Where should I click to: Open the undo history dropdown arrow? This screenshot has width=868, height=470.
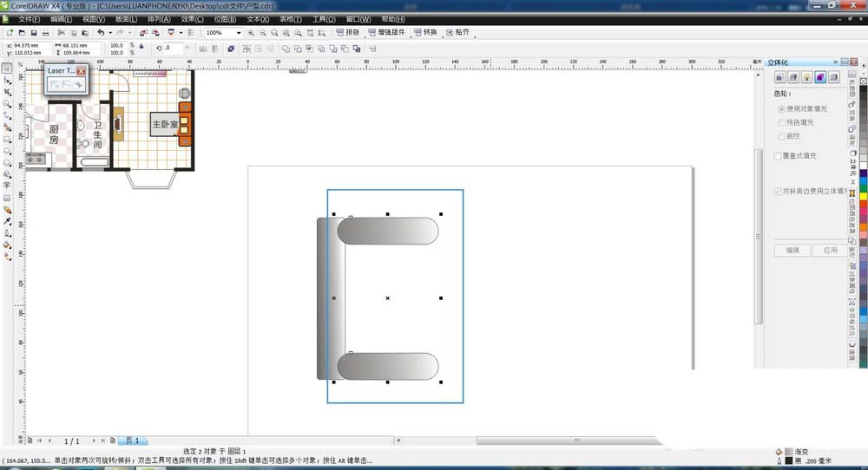pos(110,33)
